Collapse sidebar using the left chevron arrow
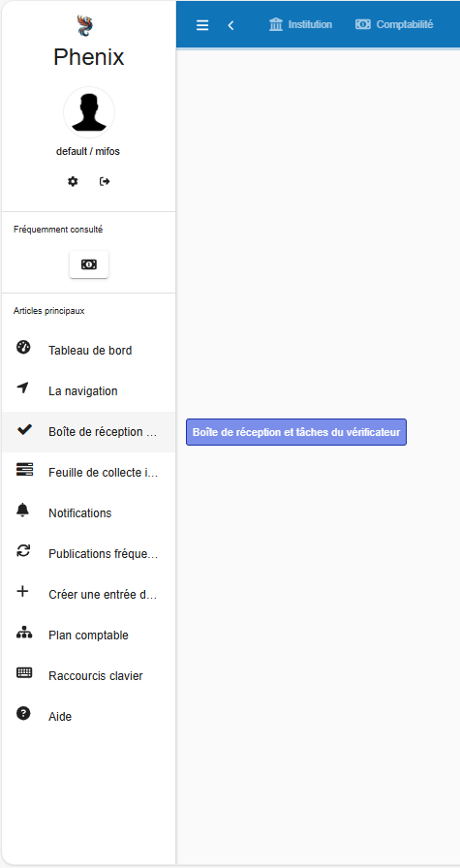 point(230,25)
